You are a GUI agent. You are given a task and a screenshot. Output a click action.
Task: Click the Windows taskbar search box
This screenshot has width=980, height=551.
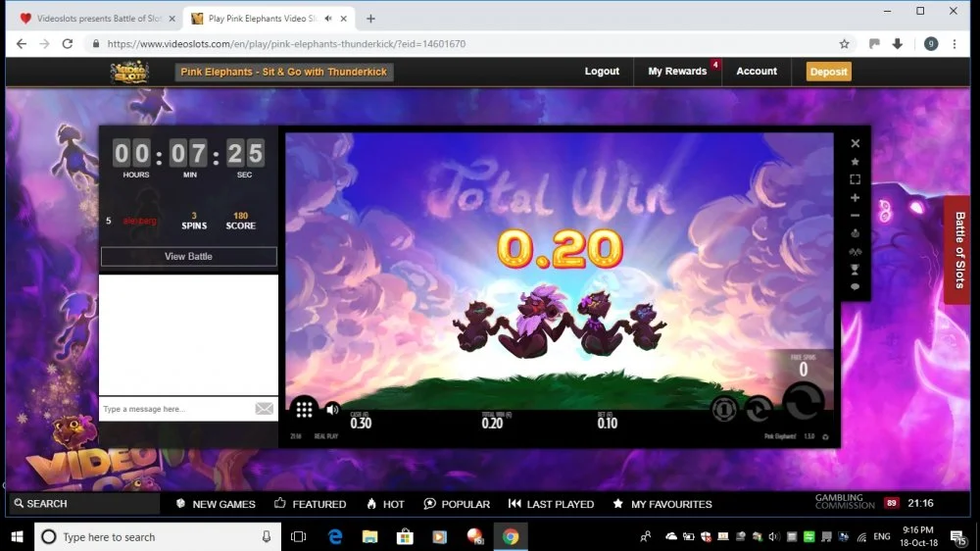(x=158, y=536)
